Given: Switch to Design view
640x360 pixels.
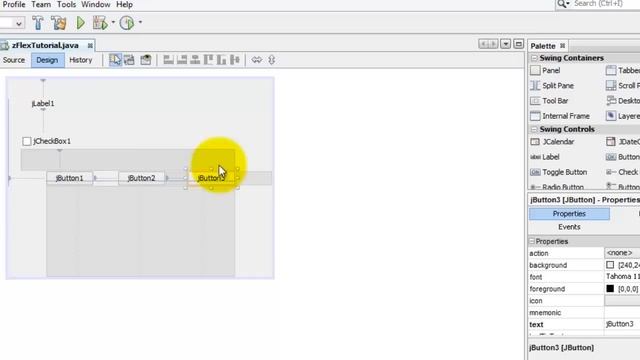Looking at the screenshot, I should (47, 60).
